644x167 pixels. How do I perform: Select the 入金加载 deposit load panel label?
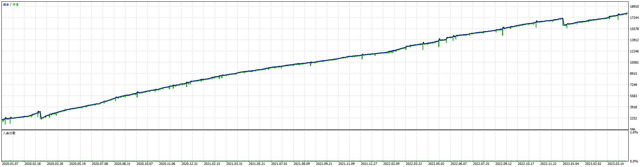9,133
